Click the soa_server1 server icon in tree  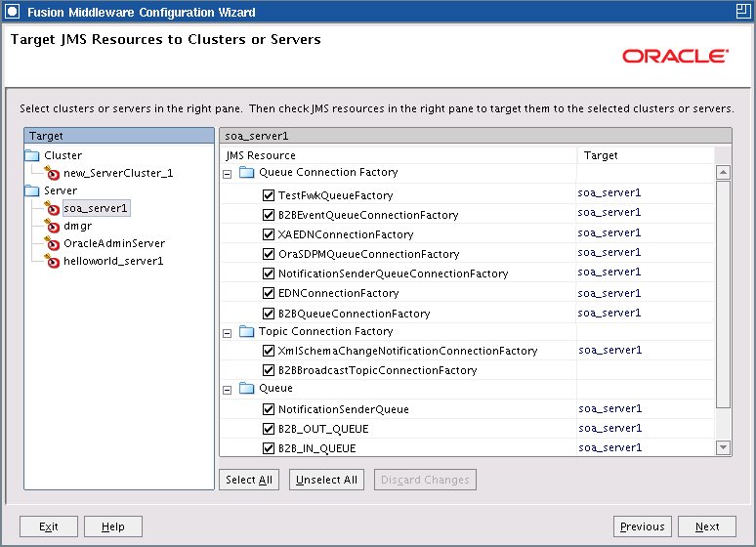(x=52, y=208)
